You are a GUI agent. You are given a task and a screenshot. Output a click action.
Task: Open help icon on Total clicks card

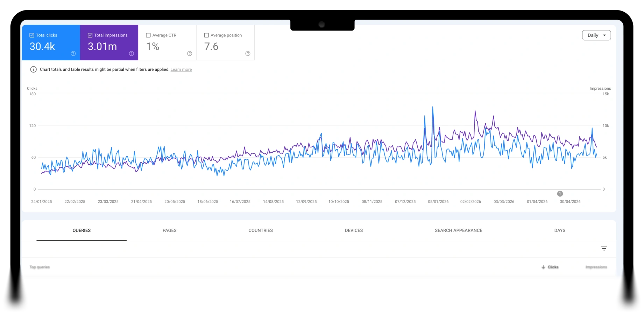coord(73,54)
